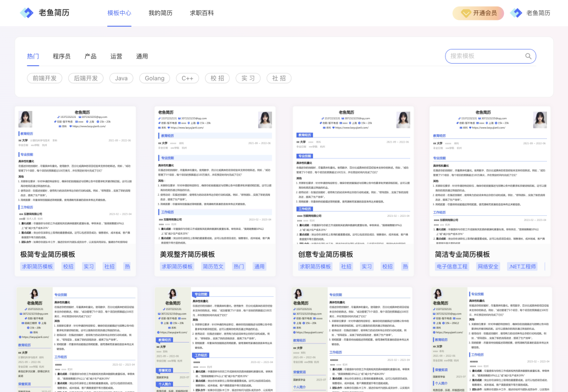Go to 我的简历 page
568x392 pixels.
[160, 13]
